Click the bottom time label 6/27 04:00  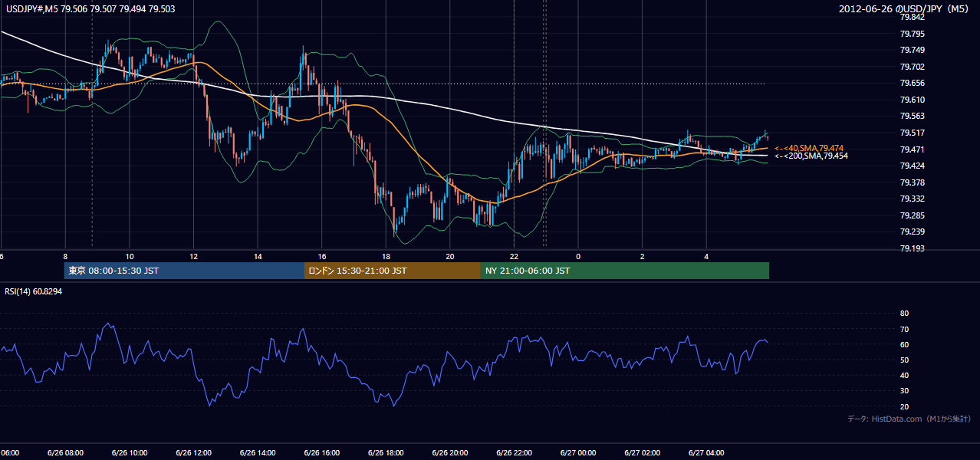[x=706, y=453]
